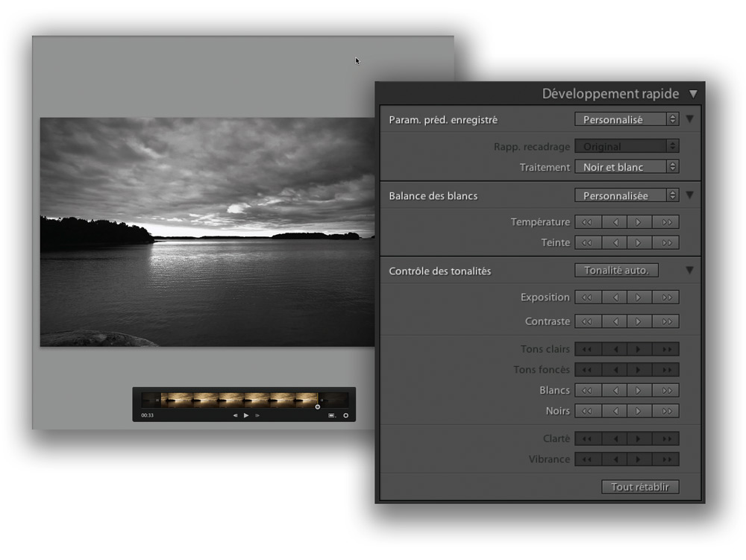Open the frame capture menu icon
This screenshot has height=560, width=746.
coord(332,415)
